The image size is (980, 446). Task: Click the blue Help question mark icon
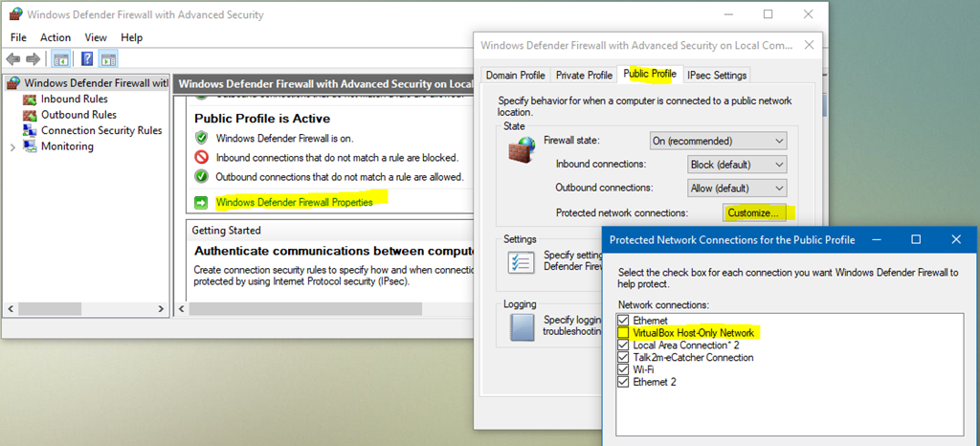(87, 59)
